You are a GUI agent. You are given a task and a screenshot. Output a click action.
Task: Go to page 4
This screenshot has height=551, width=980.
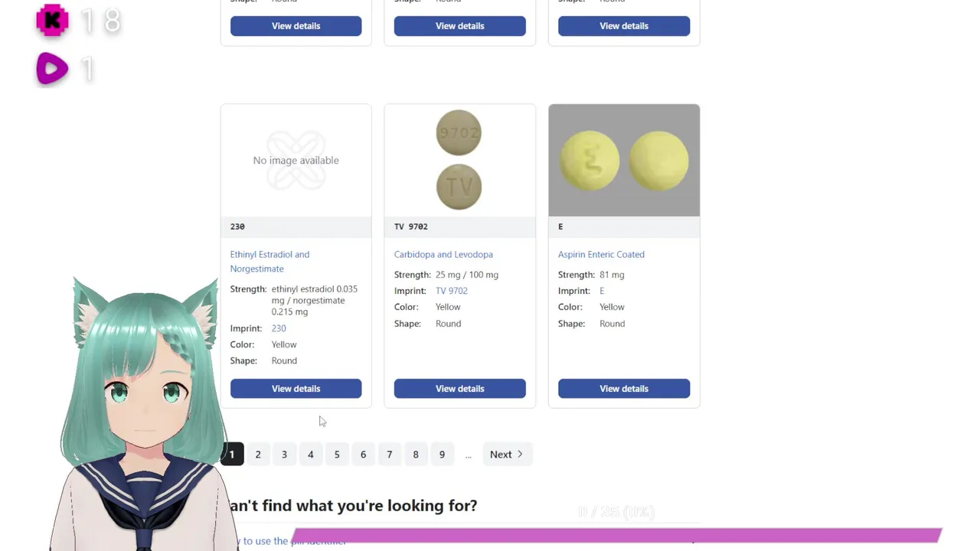(310, 455)
